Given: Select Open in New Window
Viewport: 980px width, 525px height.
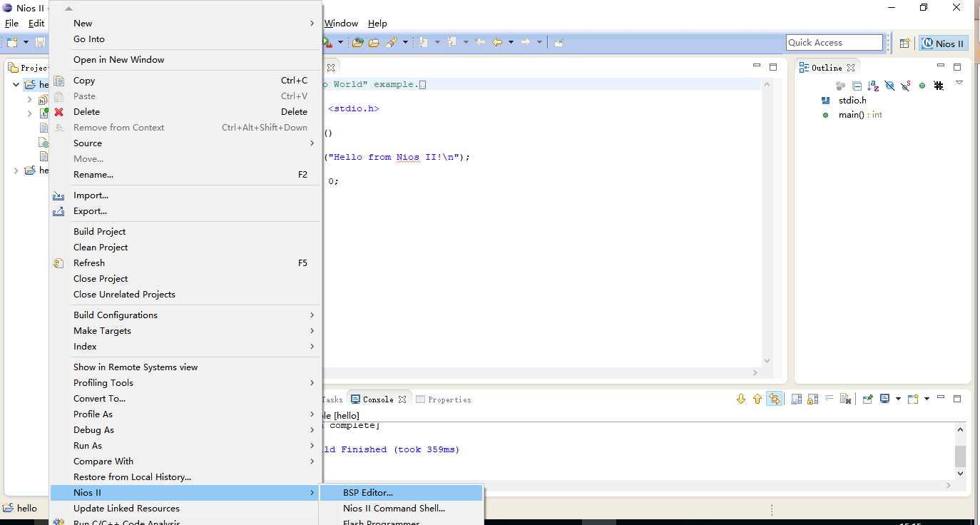Looking at the screenshot, I should pyautogui.click(x=185, y=60).
